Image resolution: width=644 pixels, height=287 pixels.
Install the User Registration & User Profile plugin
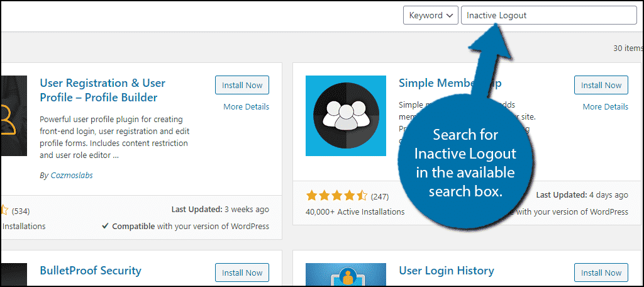242,85
